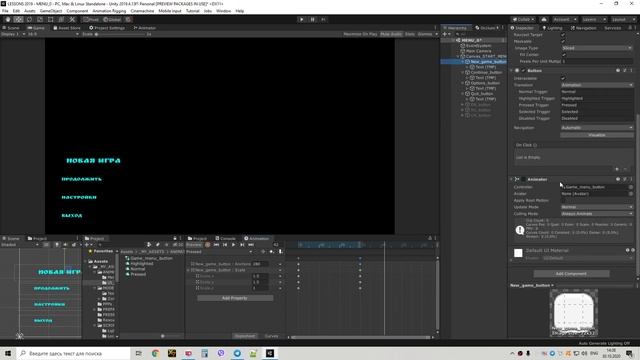
Task: Click the Button component settings gear icon
Action: pyautogui.click(x=624, y=70)
